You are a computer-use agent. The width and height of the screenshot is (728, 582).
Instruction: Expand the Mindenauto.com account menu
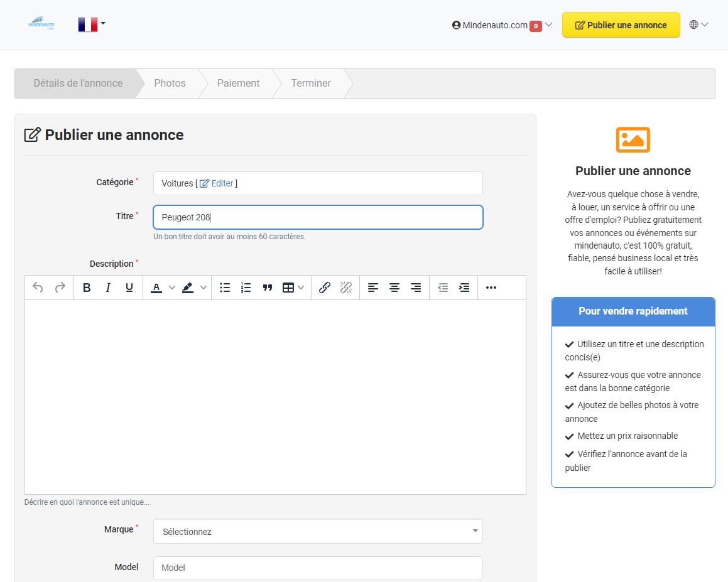(x=502, y=25)
